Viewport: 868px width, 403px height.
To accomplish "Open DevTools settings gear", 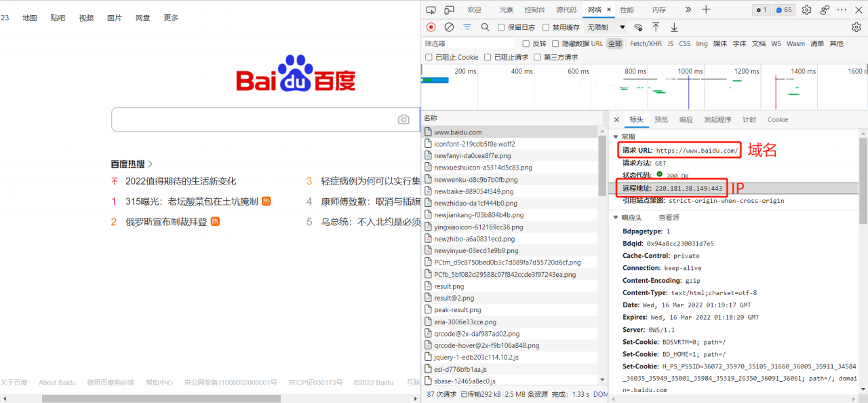I will pyautogui.click(x=807, y=10).
